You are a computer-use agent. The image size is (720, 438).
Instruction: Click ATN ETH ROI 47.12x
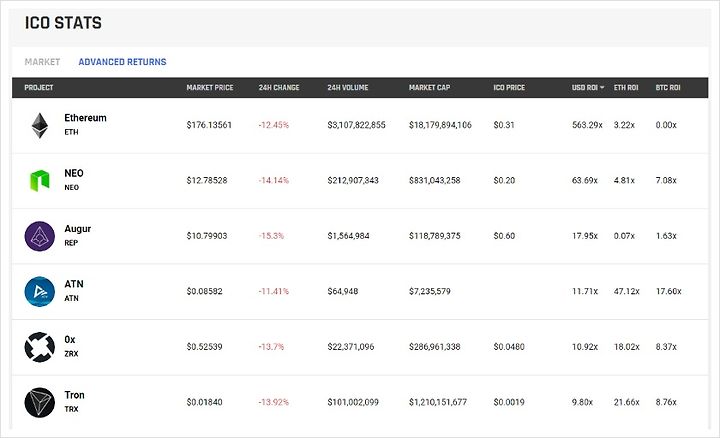627,292
